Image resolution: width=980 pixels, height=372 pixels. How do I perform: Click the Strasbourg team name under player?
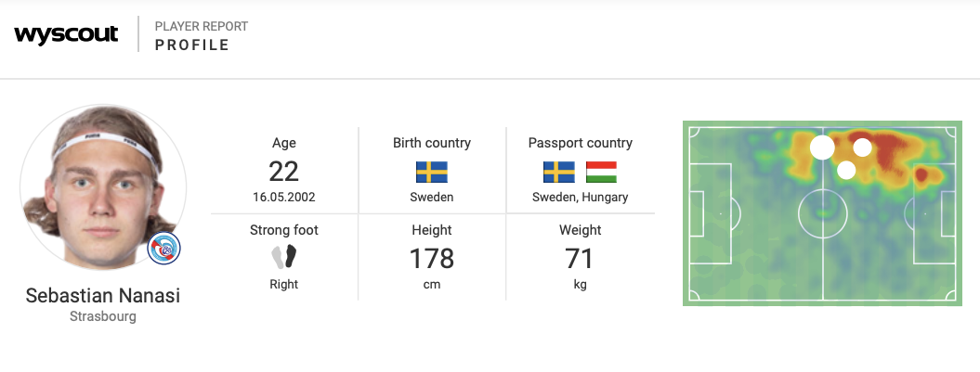pyautogui.click(x=103, y=317)
